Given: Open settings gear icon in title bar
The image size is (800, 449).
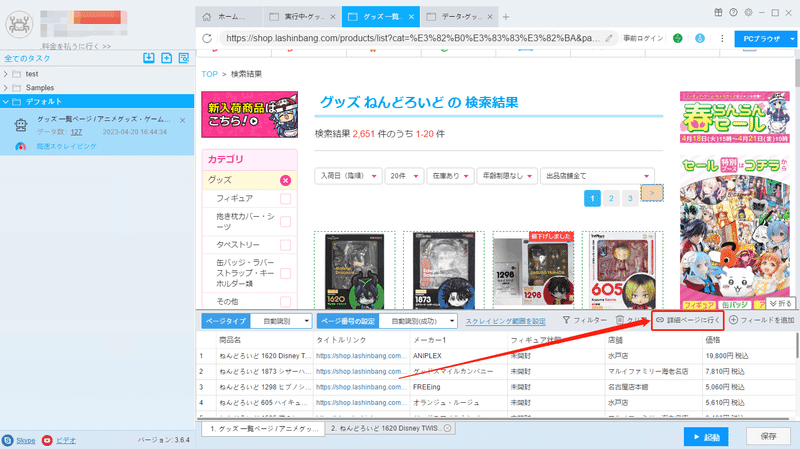Looking at the screenshot, I should 748,13.
